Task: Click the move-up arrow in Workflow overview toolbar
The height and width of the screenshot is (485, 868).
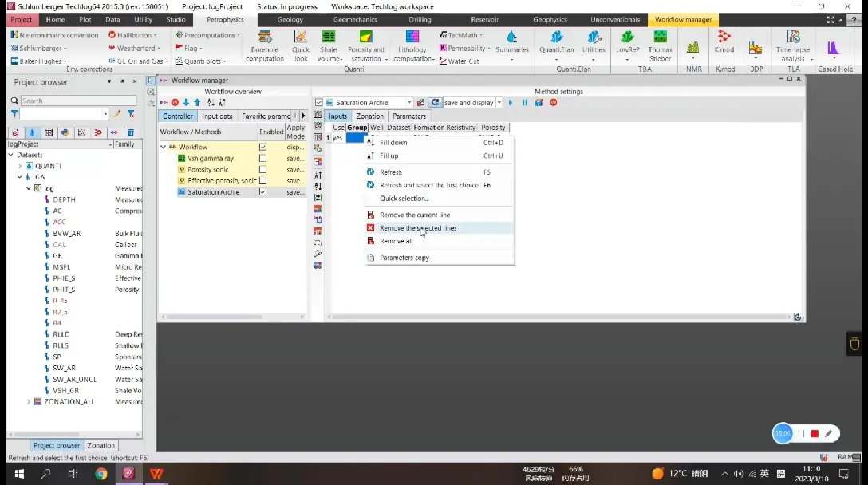Action: point(197,102)
